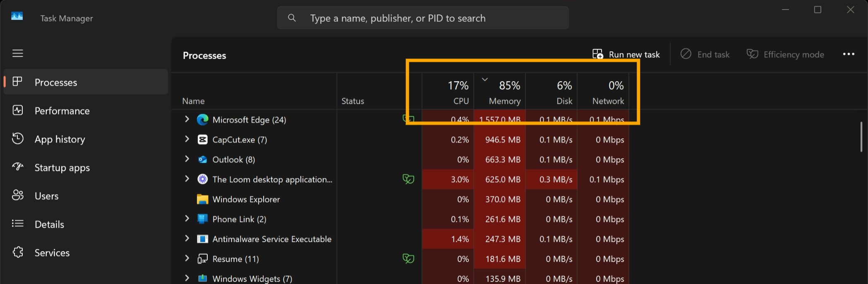Open the Details tab
Viewport: 868px width, 284px height.
[86, 224]
